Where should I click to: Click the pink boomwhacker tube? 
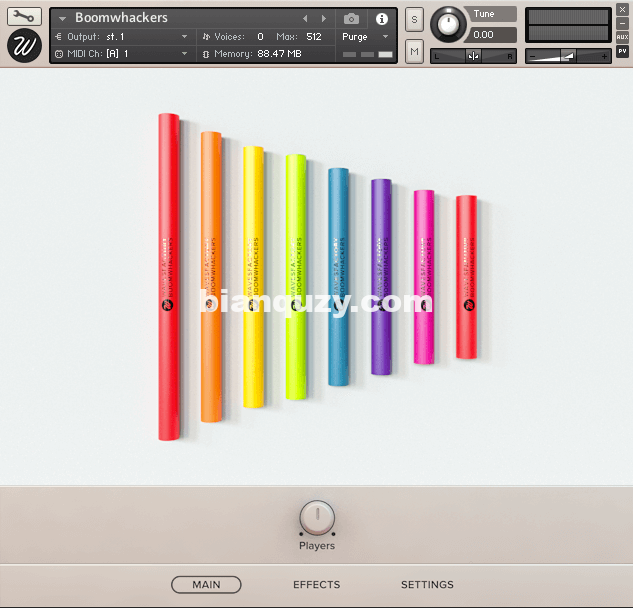[424, 277]
